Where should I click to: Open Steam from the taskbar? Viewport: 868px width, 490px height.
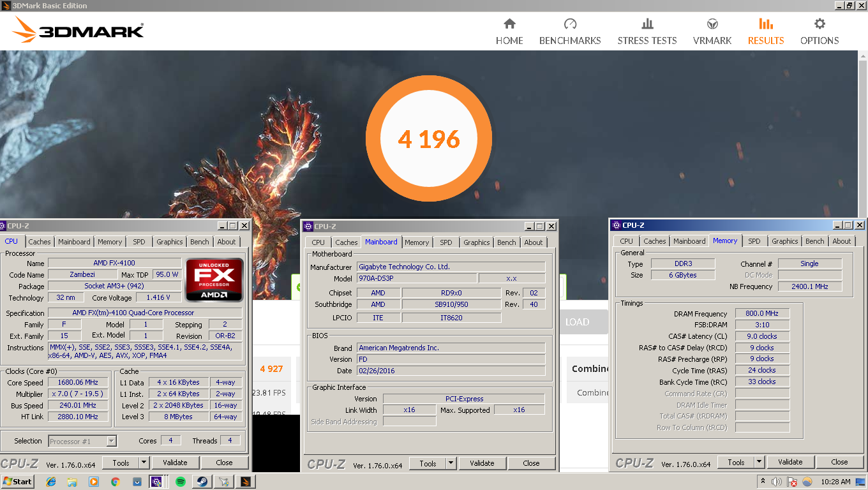tap(202, 482)
